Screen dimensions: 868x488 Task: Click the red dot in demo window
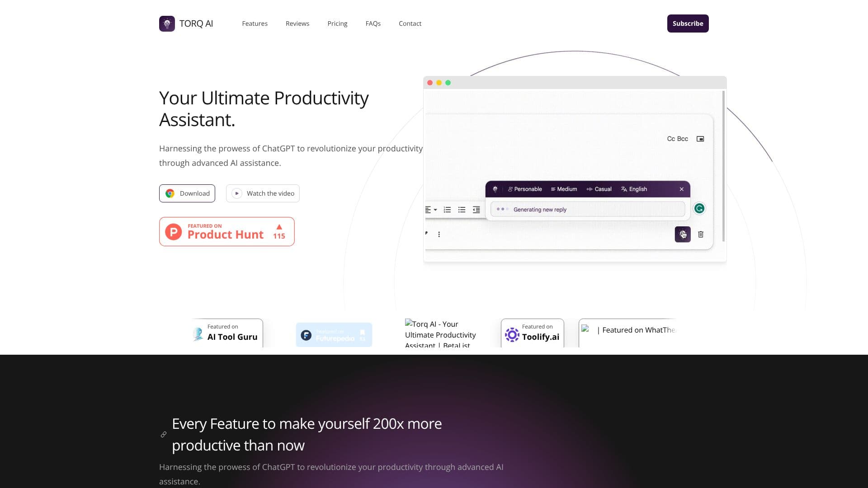tap(430, 83)
